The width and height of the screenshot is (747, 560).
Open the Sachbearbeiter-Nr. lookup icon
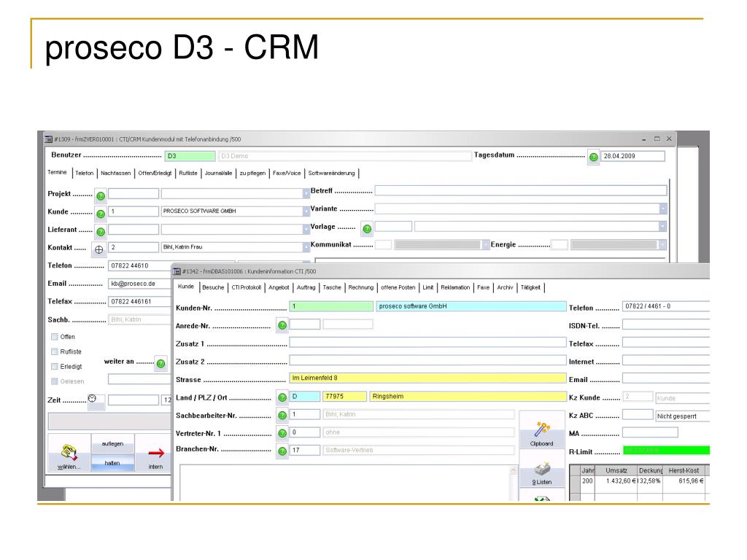coord(282,415)
